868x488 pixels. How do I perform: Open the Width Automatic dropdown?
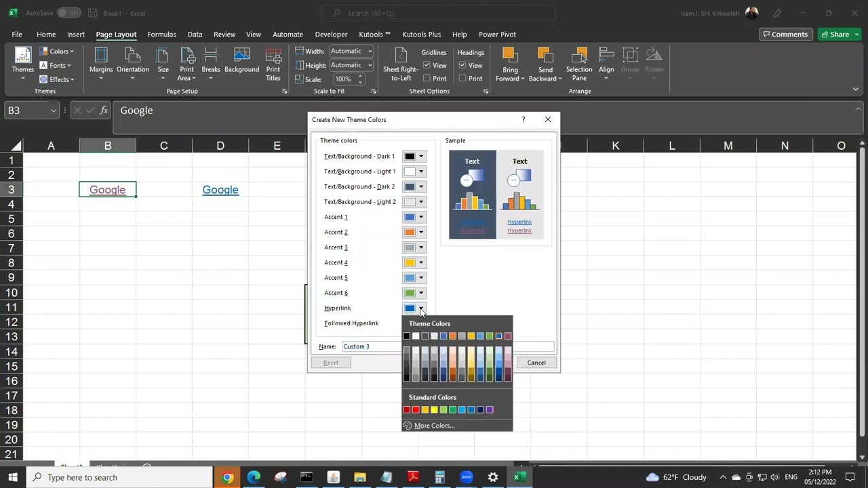[370, 51]
